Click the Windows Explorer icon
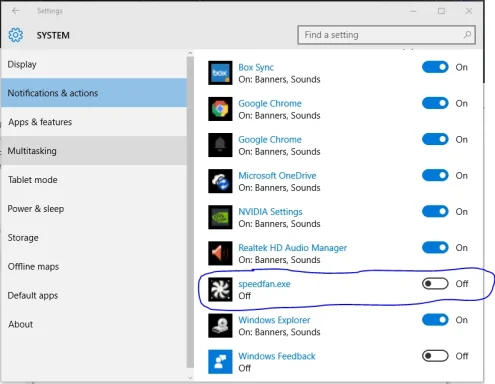 point(220,325)
